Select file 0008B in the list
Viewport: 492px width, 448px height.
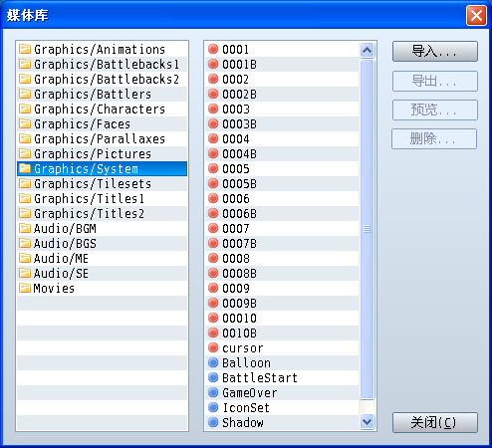pyautogui.click(x=282, y=273)
